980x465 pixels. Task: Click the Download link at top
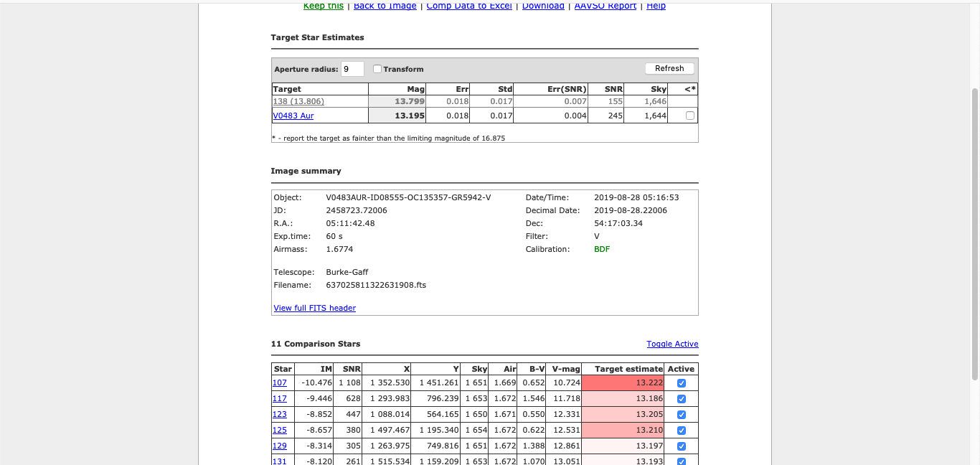[543, 6]
